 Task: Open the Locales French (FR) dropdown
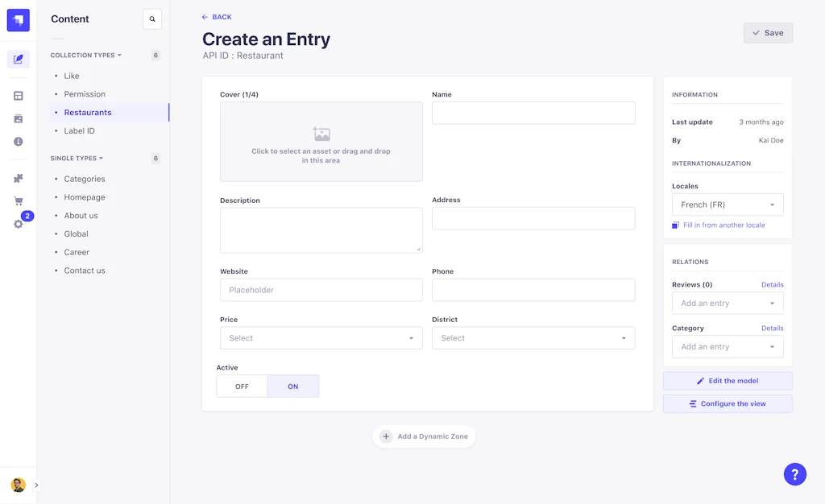728,204
